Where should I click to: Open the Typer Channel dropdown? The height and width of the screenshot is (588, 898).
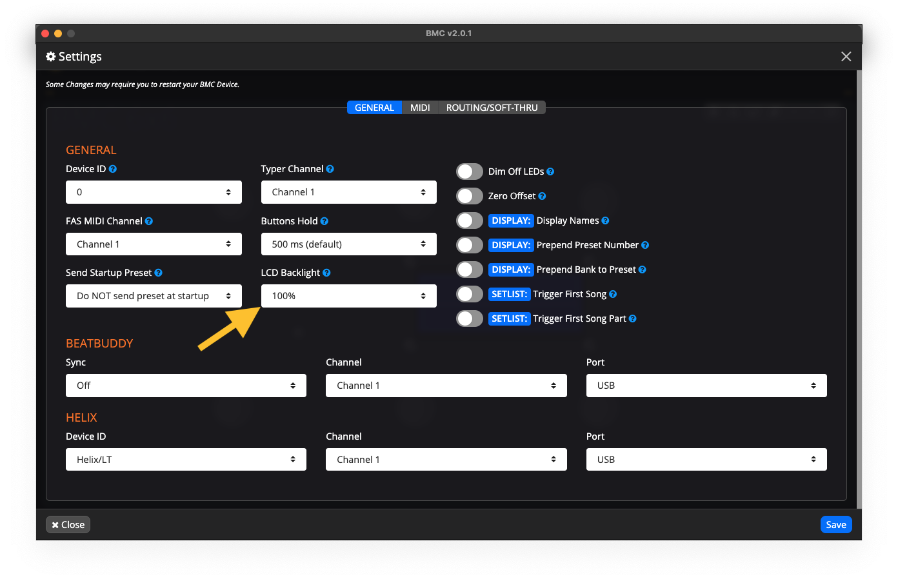349,192
